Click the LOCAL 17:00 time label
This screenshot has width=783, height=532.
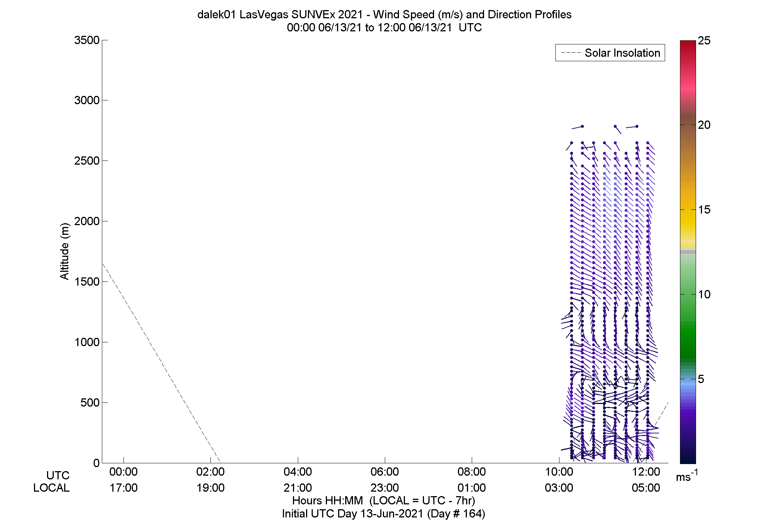124,488
